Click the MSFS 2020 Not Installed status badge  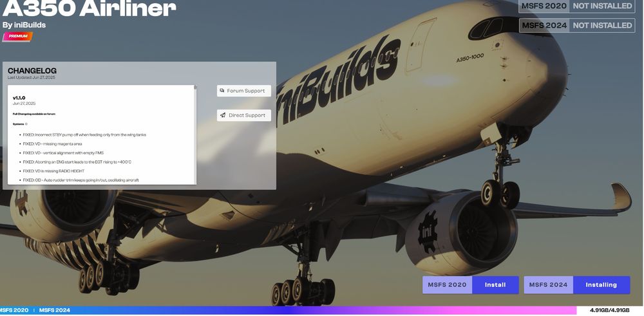coord(602,6)
